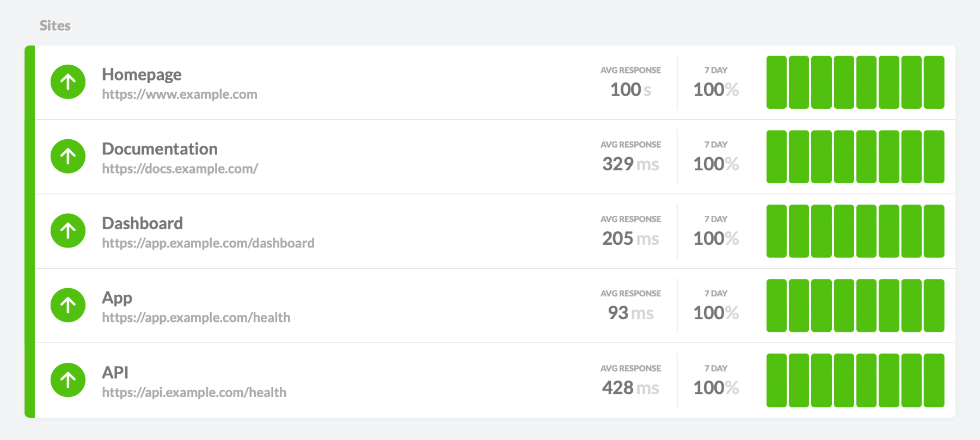Viewport: 980px width, 440px height.
Task: Click the App up-arrow status icon
Action: tap(68, 305)
